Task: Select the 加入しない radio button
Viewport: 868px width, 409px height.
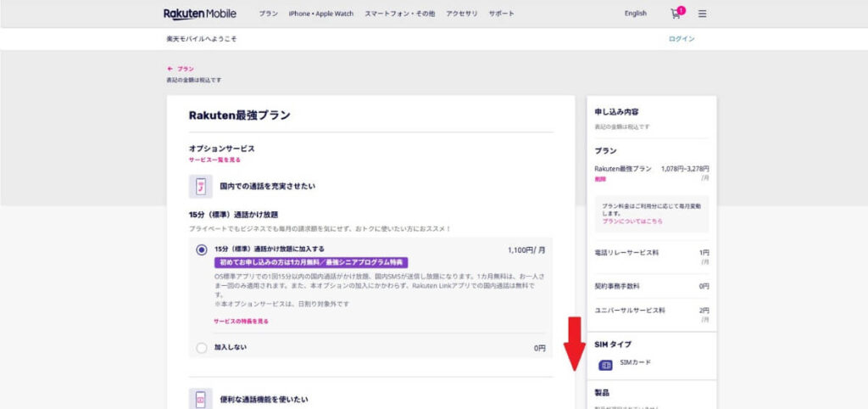Action: point(202,348)
